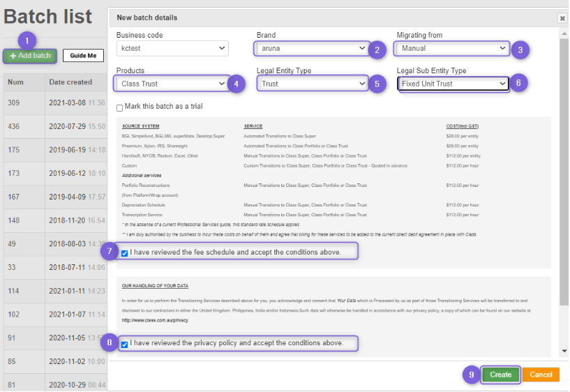Sort by the Date created column header
Viewport: 570px width, 392px height.
point(70,82)
